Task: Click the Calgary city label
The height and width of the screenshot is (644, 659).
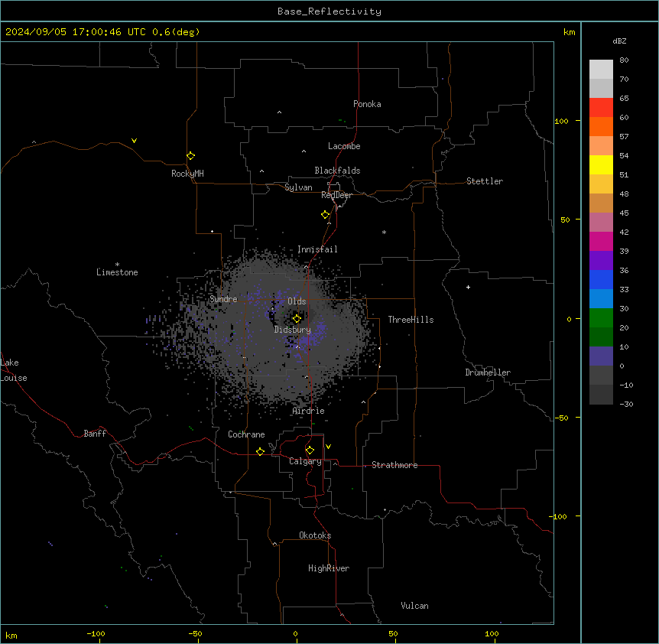Action: coord(306,461)
